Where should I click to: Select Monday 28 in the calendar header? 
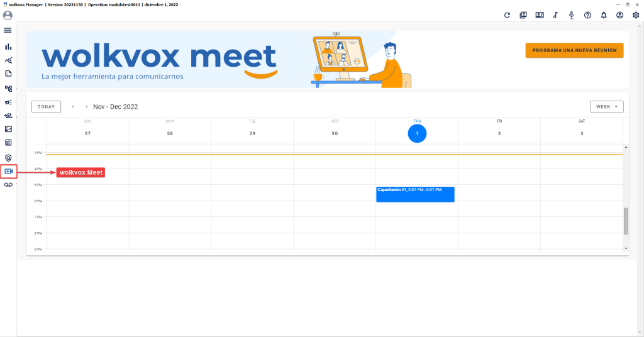pos(170,133)
